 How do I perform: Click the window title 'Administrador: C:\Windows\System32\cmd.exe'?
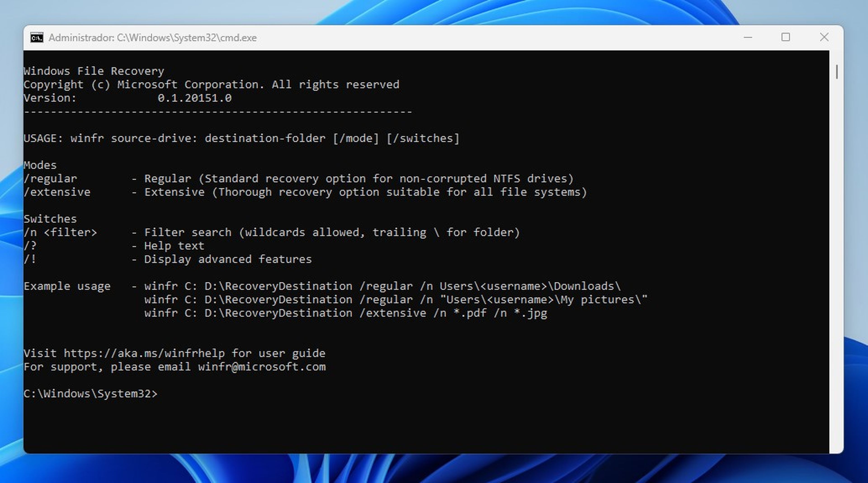click(153, 38)
